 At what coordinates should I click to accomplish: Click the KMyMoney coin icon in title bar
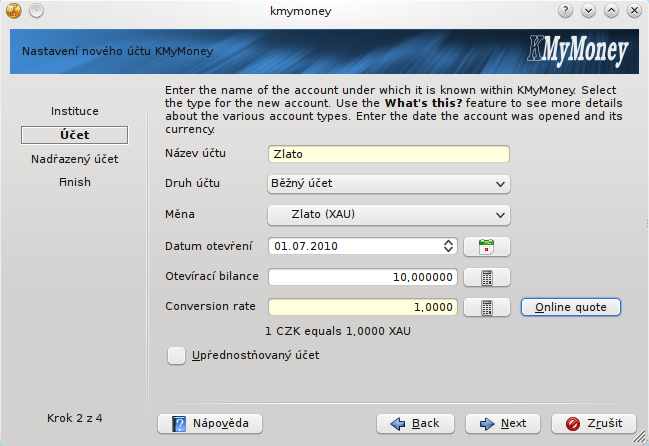tap(14, 10)
